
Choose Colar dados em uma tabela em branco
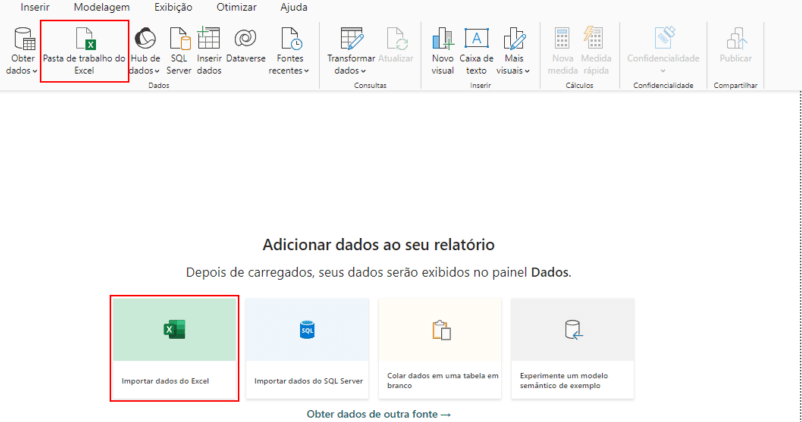[x=442, y=381]
